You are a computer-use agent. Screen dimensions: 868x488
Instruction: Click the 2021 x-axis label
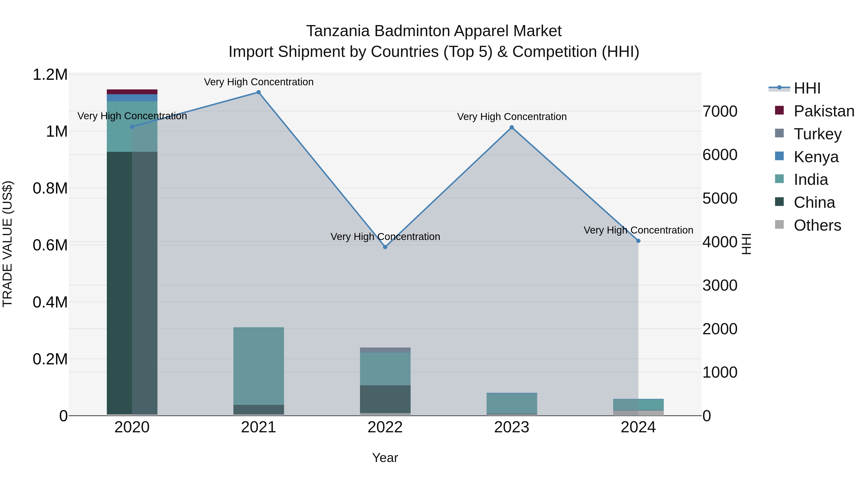tap(258, 427)
